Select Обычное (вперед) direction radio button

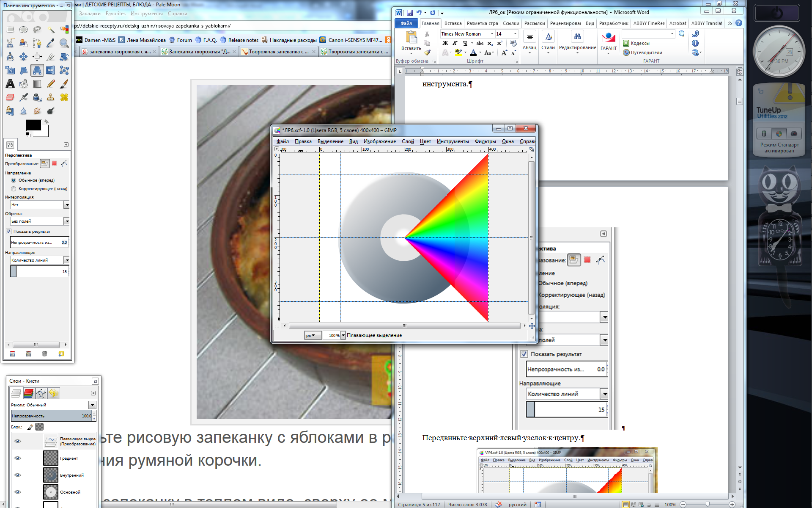[x=14, y=180]
